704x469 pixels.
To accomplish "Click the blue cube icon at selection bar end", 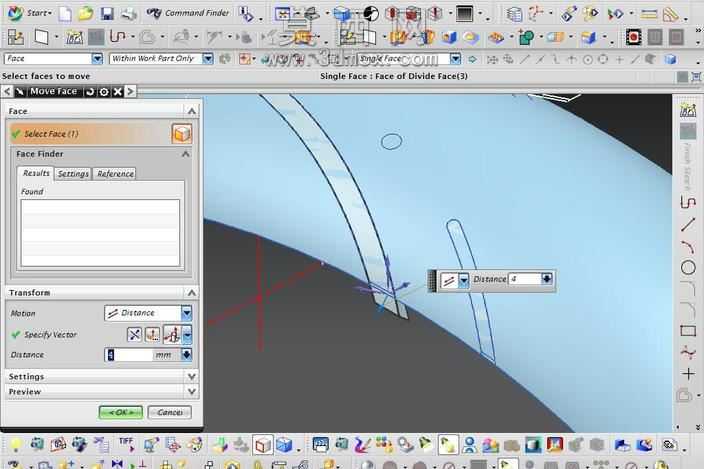I will pos(671,59).
